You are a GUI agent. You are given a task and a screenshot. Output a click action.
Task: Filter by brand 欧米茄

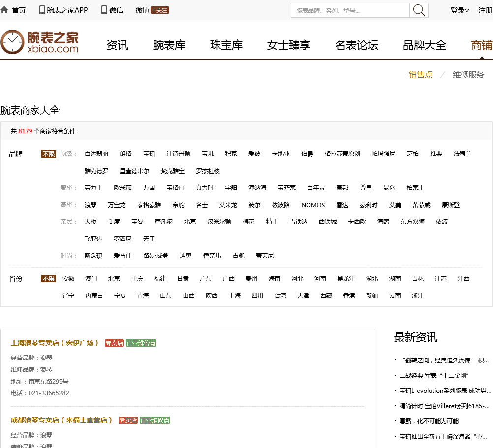coord(123,188)
